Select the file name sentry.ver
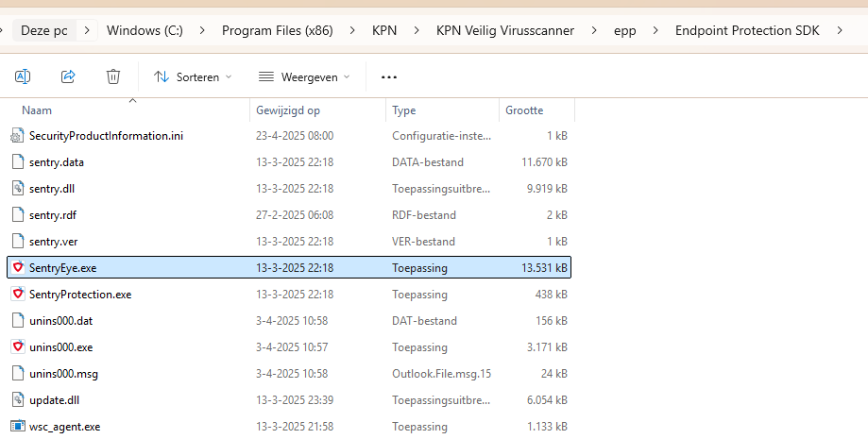This screenshot has width=868, height=439. click(54, 242)
